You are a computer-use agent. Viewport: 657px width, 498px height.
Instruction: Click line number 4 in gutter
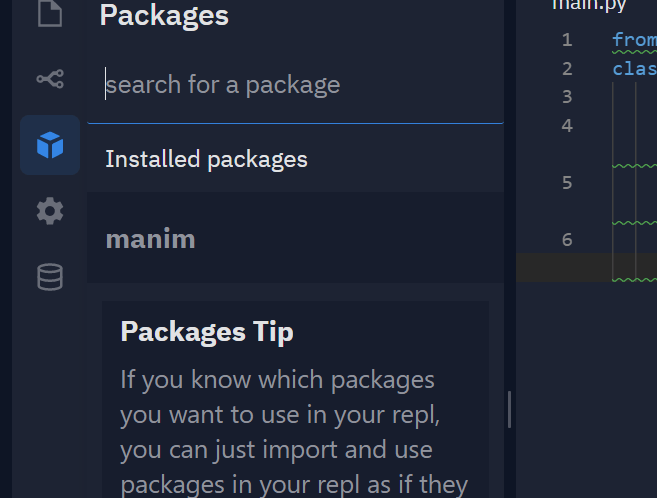tap(567, 125)
